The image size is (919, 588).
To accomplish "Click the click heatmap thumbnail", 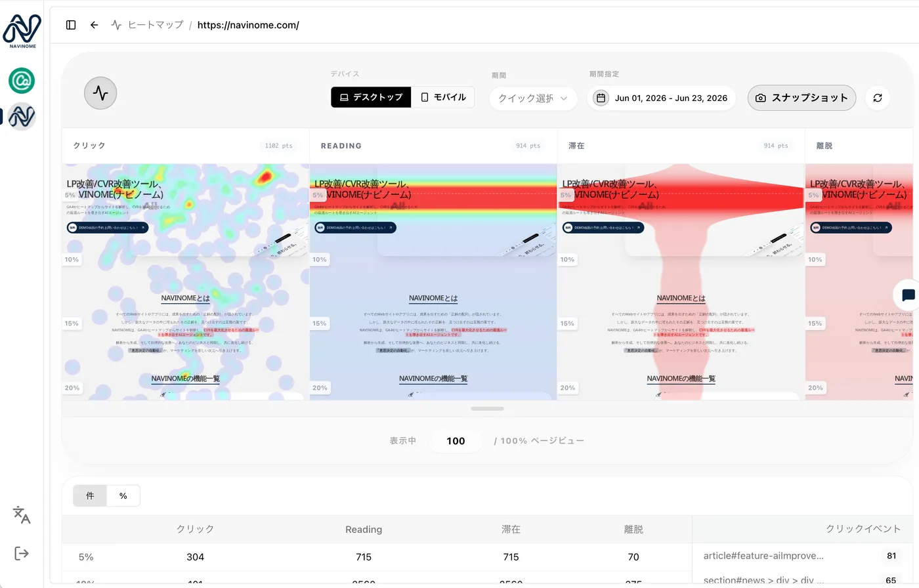I will 186,282.
